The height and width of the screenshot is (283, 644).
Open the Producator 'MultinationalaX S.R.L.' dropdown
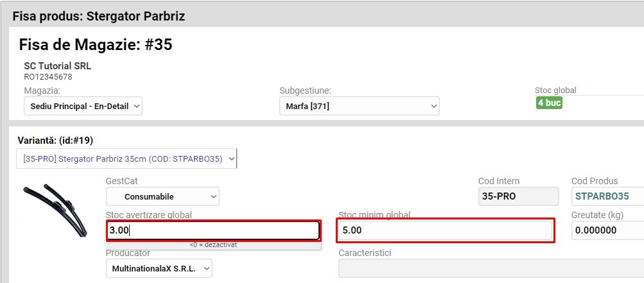click(159, 268)
